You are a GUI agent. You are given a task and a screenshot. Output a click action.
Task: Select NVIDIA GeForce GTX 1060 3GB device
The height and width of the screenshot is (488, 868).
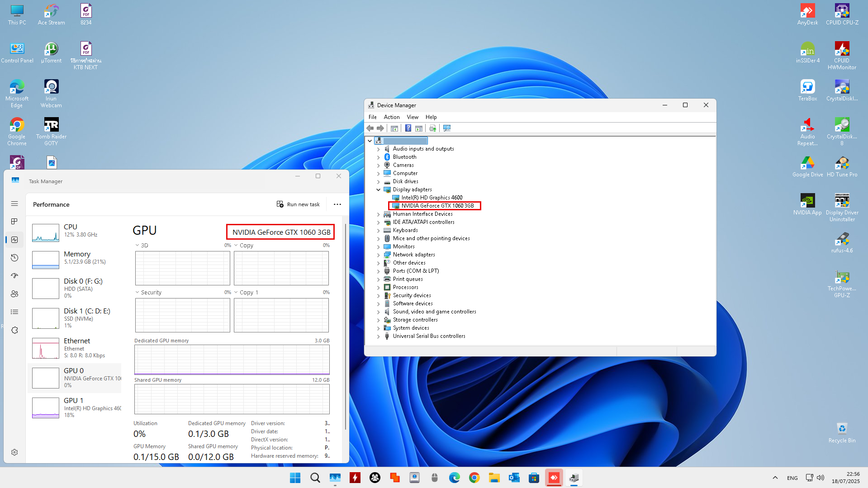[x=437, y=206]
